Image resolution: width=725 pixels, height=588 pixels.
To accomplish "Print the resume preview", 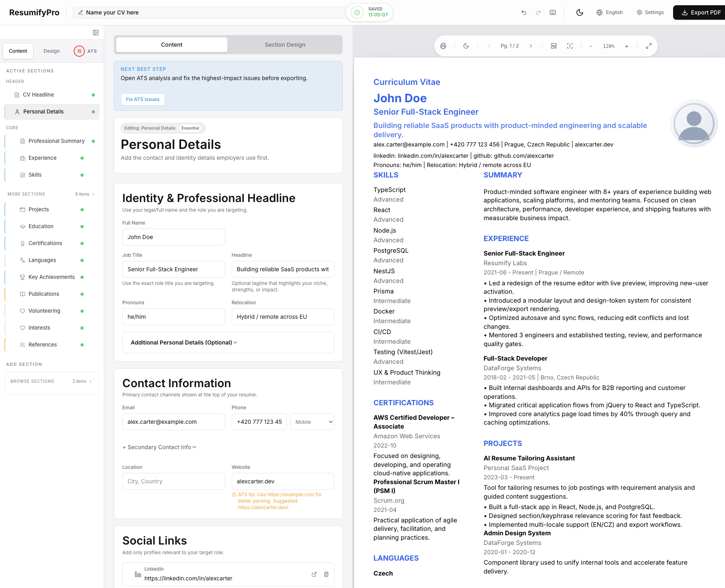I will (443, 46).
